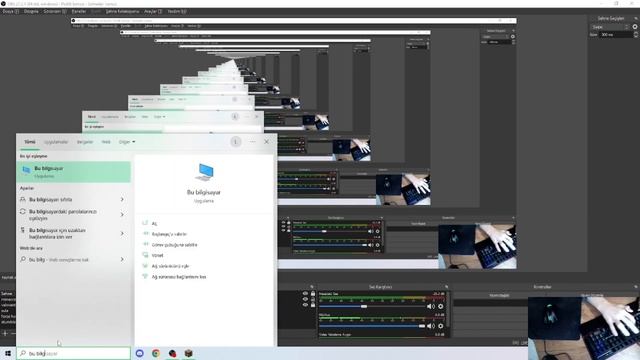Toggle visibility eye of third source

(305, 305)
